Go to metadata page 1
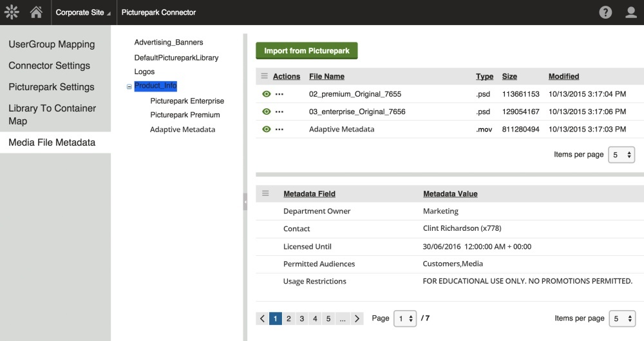 [275, 318]
